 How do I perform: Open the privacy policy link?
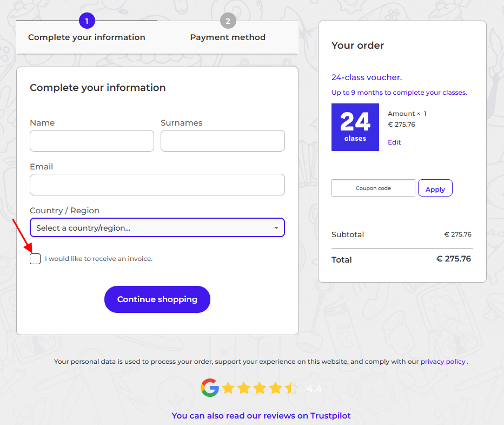(x=443, y=362)
